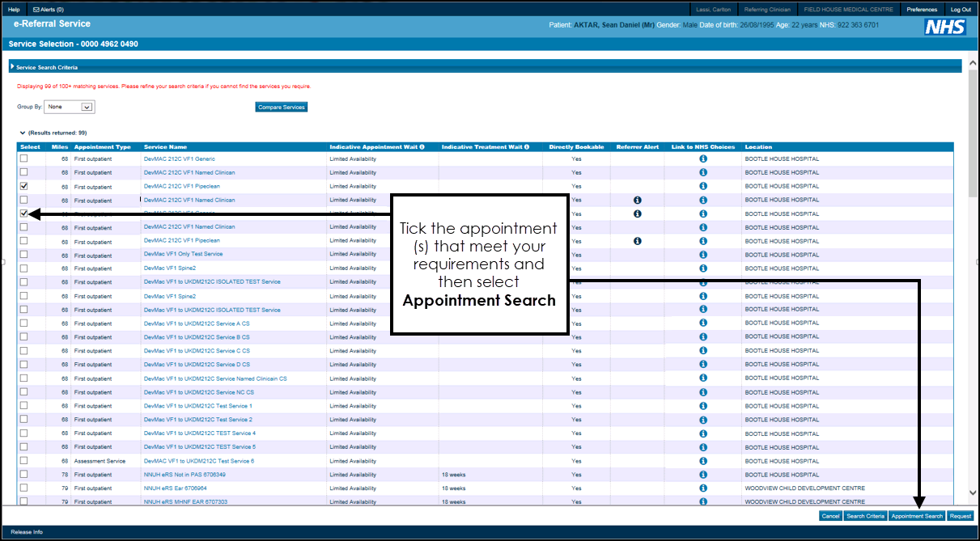
Task: Click the Appointment Search button
Action: [917, 516]
